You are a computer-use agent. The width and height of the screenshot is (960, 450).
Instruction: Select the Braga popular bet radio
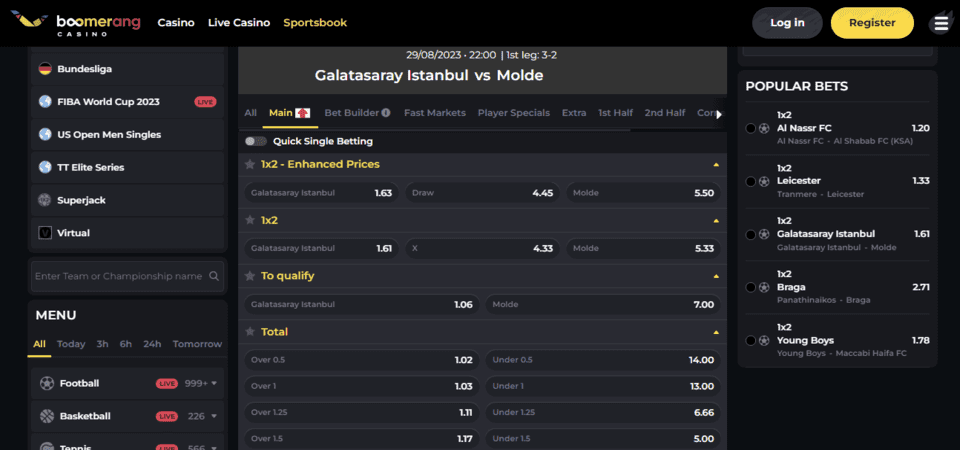click(750, 287)
